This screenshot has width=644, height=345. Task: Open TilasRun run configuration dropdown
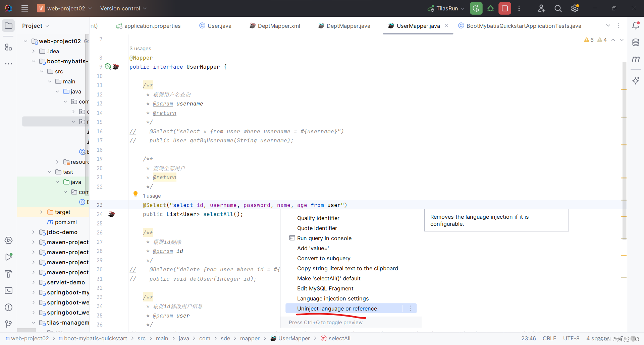click(446, 8)
